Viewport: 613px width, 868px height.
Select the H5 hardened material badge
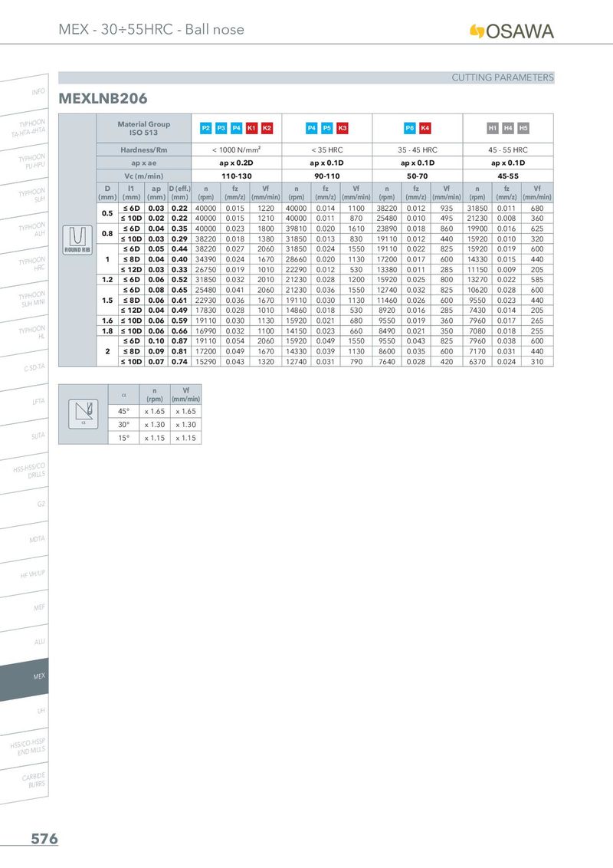click(523, 128)
